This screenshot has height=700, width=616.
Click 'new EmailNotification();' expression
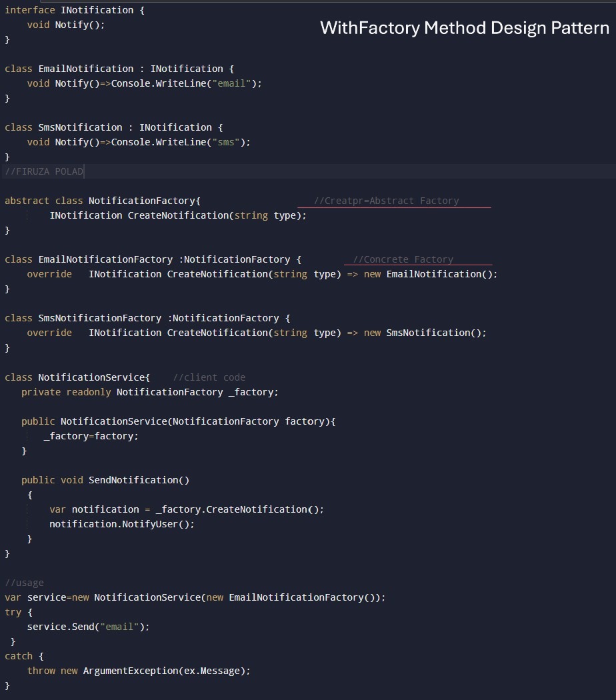[x=430, y=274]
